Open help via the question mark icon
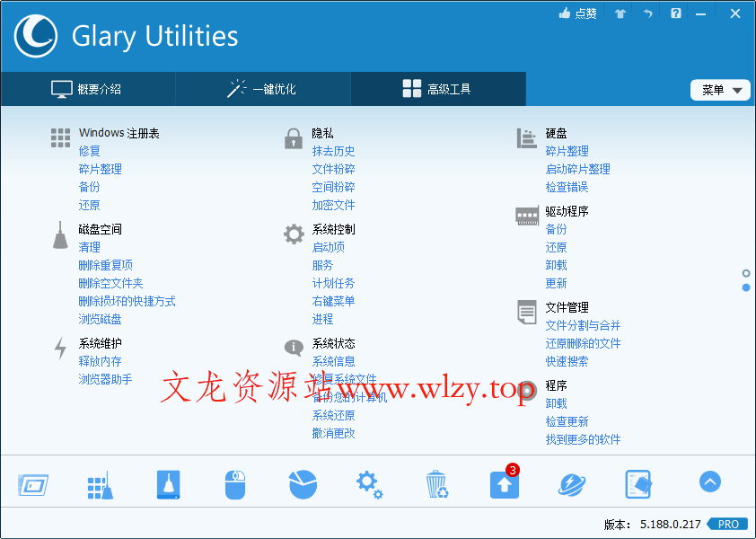 click(x=675, y=13)
